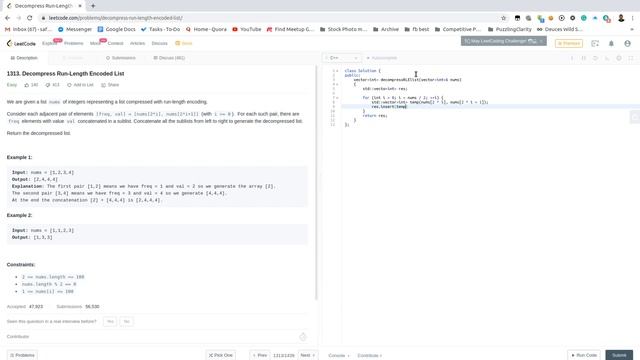Go back in browser history
This screenshot has width=640, height=360.
tap(7, 18)
